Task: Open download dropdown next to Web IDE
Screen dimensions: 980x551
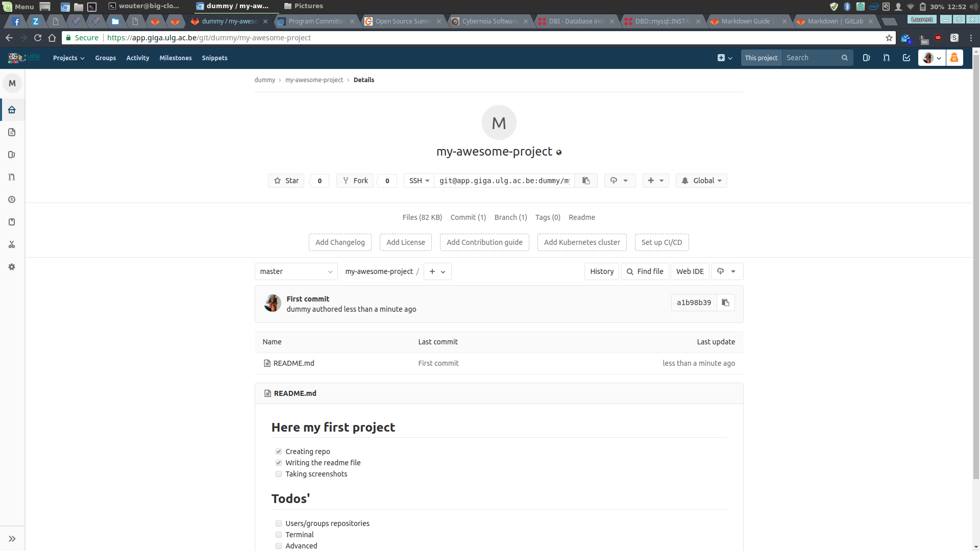Action: click(727, 271)
